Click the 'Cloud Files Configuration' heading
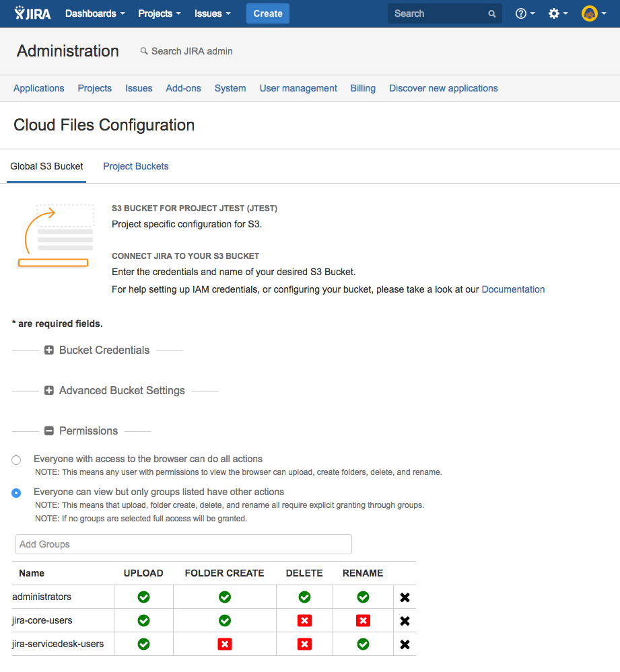Image resolution: width=620 pixels, height=672 pixels. pos(104,125)
